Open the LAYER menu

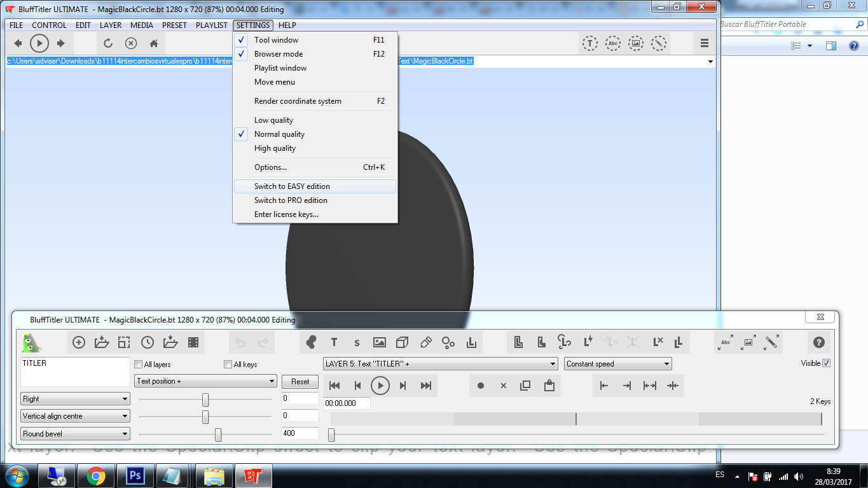(111, 25)
